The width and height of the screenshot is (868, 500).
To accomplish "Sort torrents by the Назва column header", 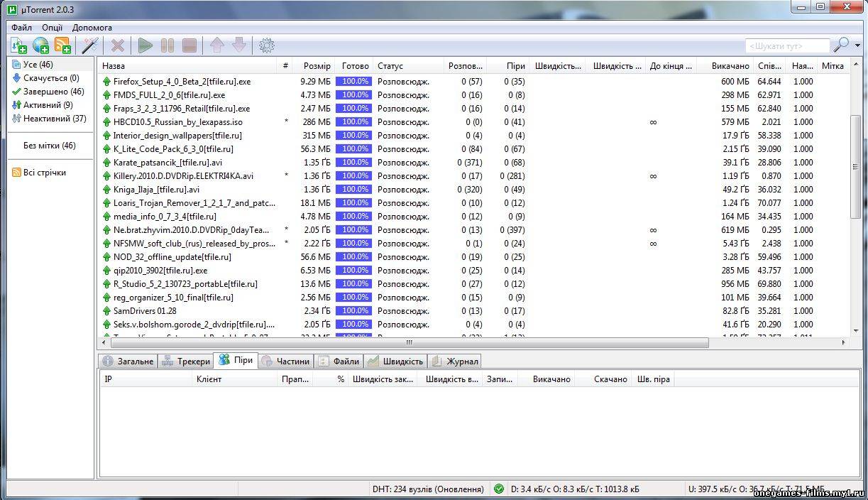I will (188, 66).
